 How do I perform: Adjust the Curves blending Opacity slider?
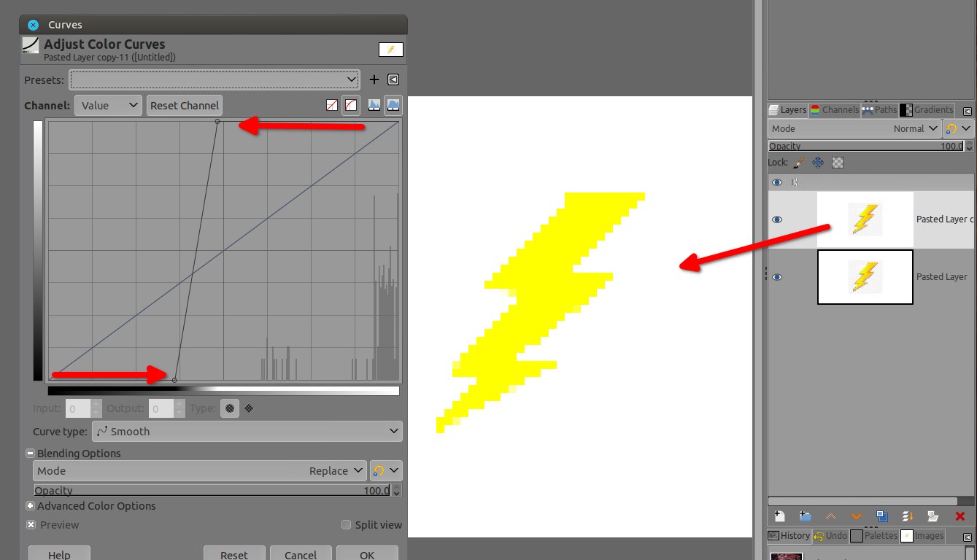[x=212, y=491]
